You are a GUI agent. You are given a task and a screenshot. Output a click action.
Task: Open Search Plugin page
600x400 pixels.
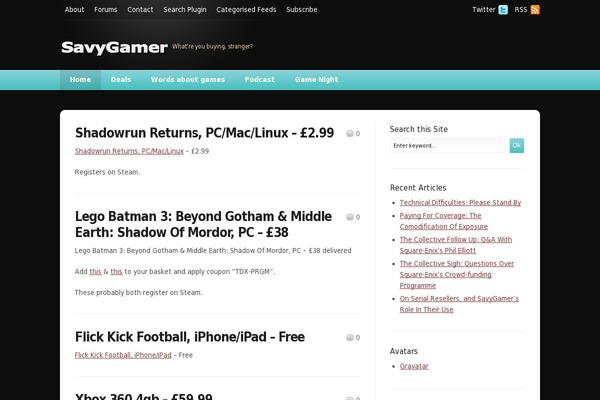pos(185,10)
